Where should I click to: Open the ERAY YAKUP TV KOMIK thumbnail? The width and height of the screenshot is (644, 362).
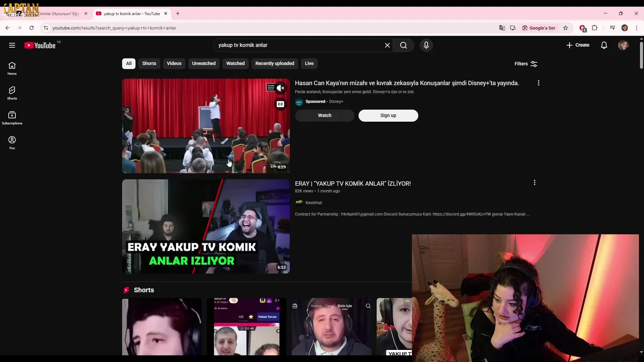[206, 226]
